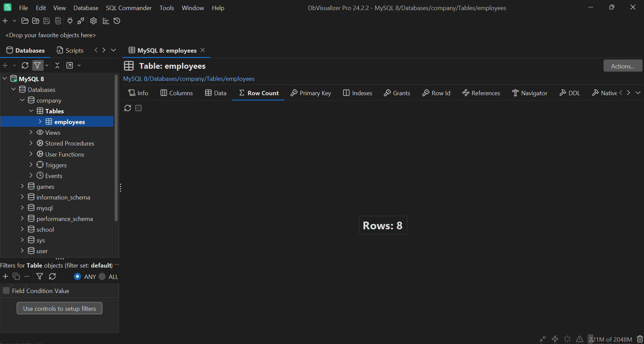Open tool properties gear icon
The height and width of the screenshot is (344, 644).
(x=93, y=21)
